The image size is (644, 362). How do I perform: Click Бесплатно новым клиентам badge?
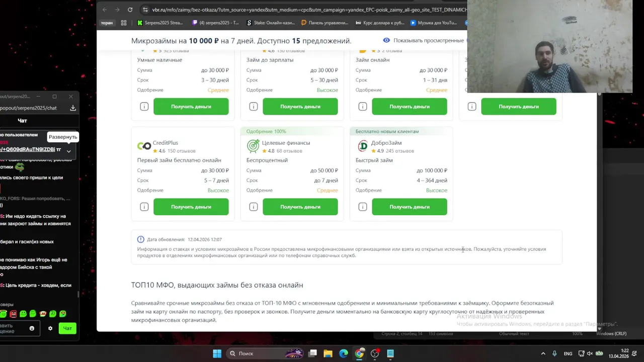387,131
